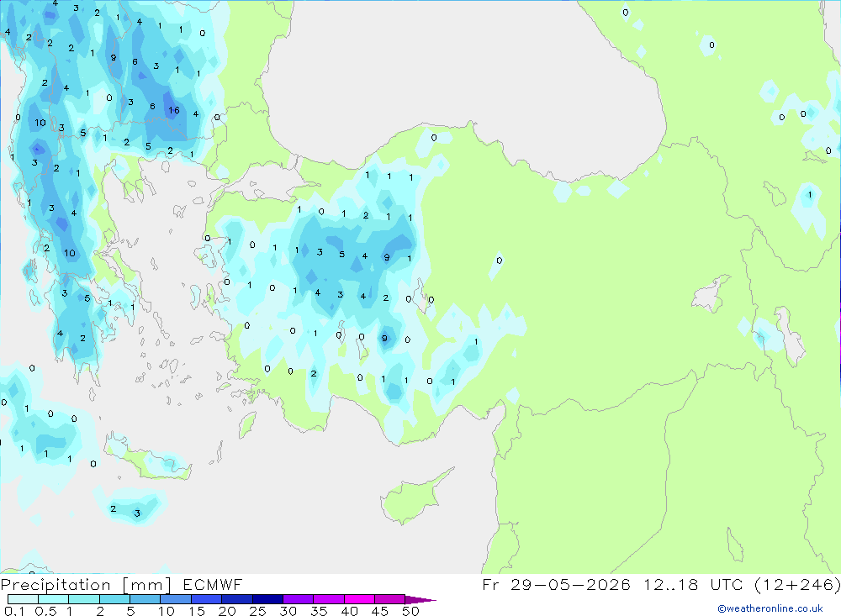Click the legend scale label '50'

411,611
